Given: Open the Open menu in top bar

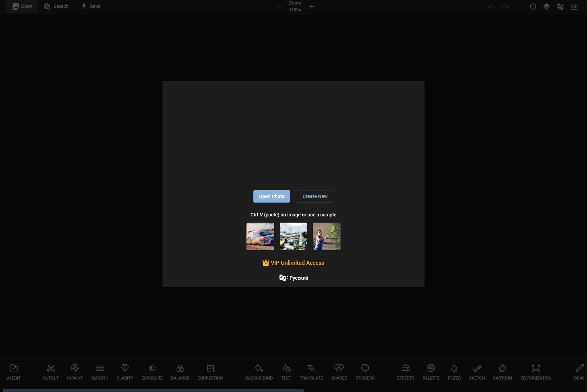Looking at the screenshot, I should point(22,6).
